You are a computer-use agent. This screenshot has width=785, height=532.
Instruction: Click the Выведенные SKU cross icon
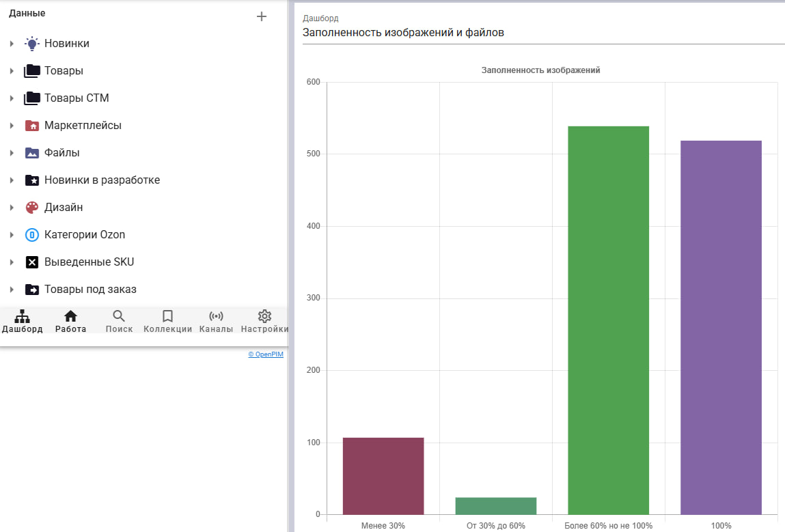pyautogui.click(x=31, y=262)
